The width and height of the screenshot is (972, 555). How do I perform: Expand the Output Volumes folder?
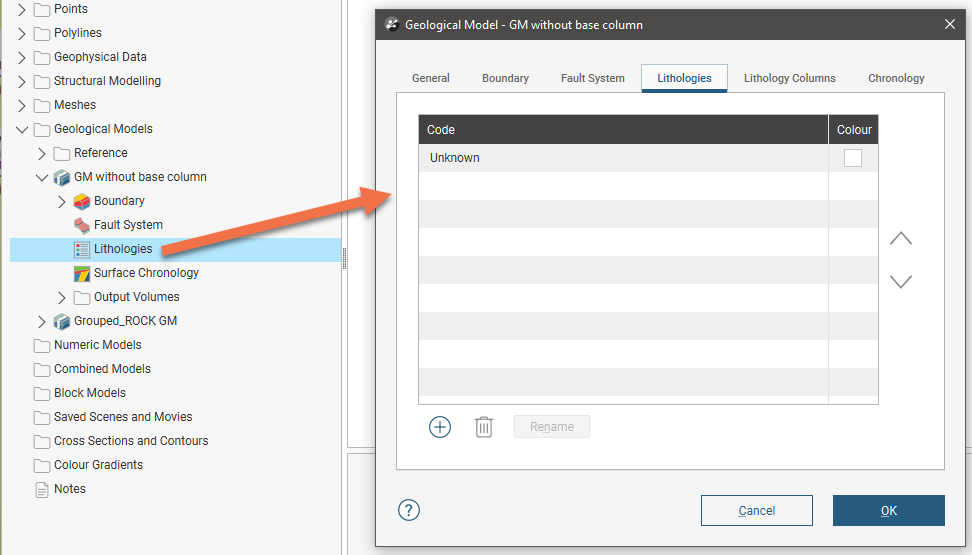pos(62,297)
